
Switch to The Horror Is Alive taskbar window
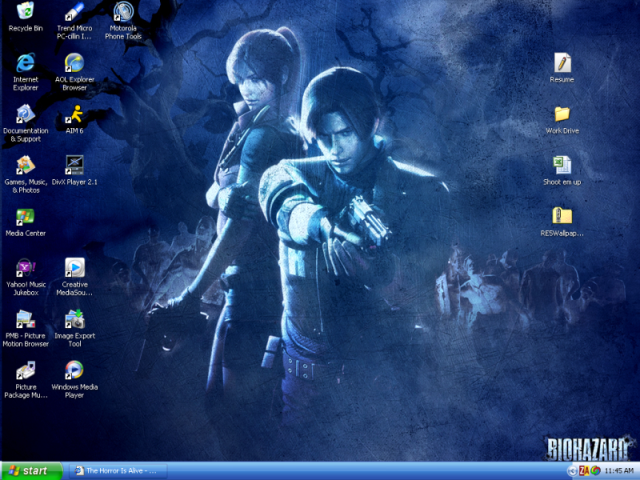pos(113,470)
